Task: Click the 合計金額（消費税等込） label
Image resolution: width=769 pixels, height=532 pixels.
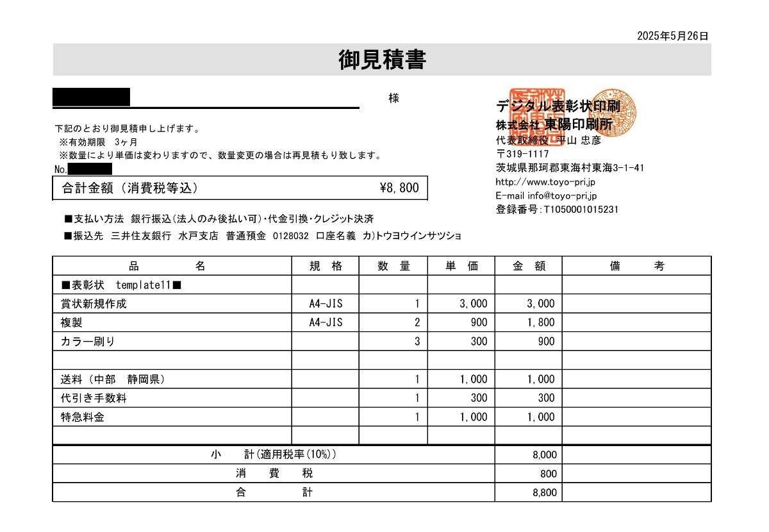Action: click(x=130, y=188)
